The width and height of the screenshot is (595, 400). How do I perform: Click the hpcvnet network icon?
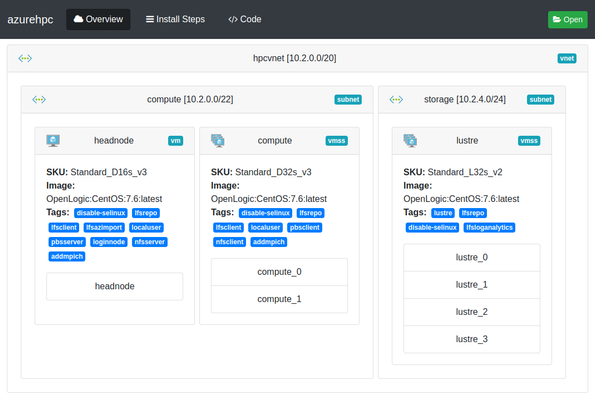point(25,58)
